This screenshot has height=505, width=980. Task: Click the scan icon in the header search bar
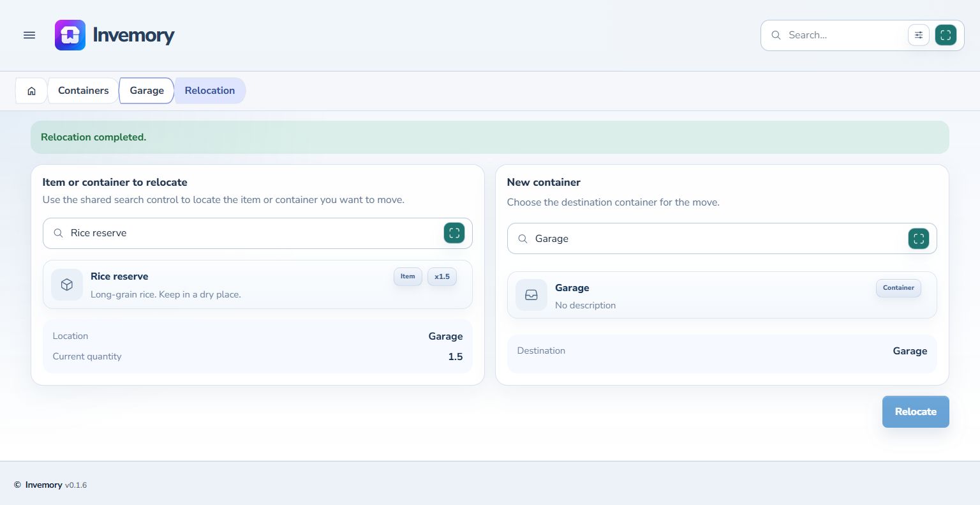coord(946,35)
